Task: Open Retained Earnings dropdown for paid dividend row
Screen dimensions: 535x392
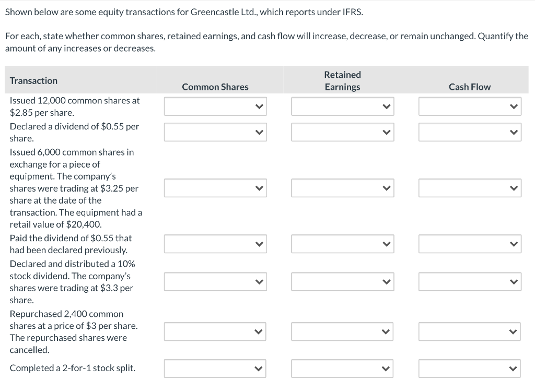Action: pyautogui.click(x=342, y=243)
